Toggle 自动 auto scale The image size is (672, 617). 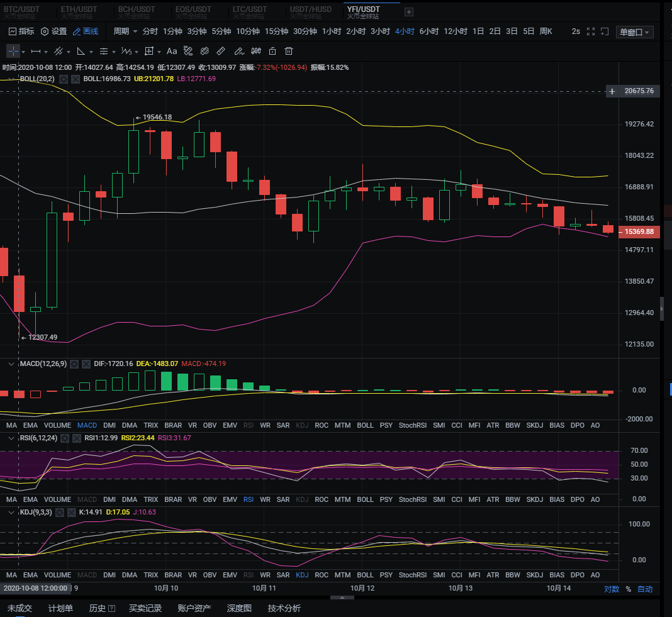point(645,589)
